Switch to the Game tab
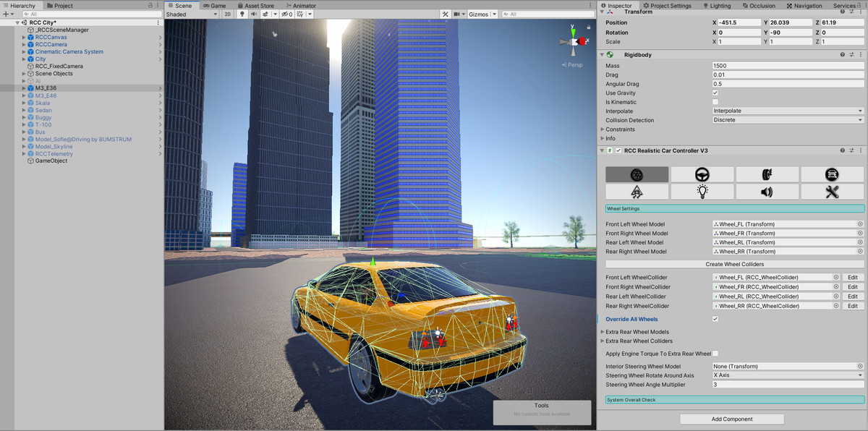Screen dimensions: 868x431 (x=215, y=5)
